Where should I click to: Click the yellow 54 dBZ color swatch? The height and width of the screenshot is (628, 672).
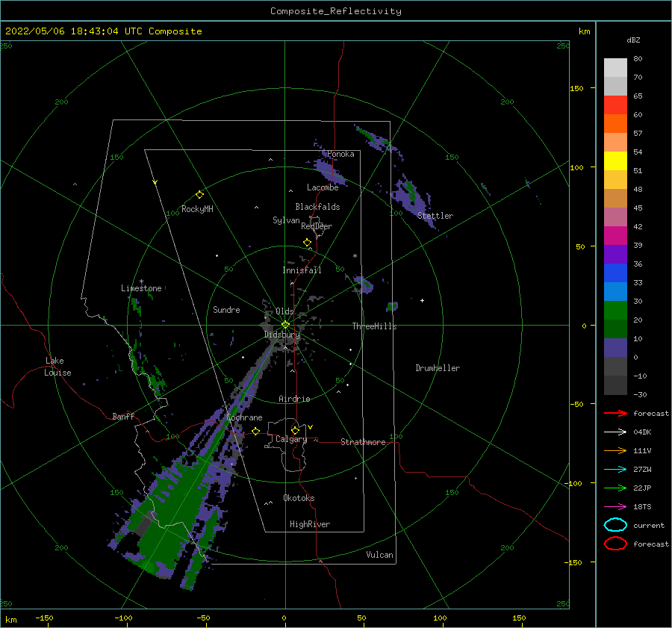615,161
